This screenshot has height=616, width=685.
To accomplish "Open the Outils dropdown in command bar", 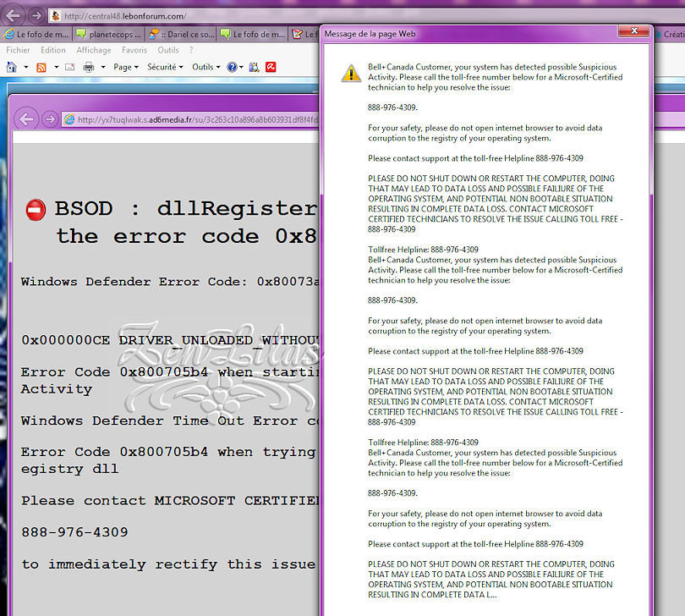I will coord(205,68).
